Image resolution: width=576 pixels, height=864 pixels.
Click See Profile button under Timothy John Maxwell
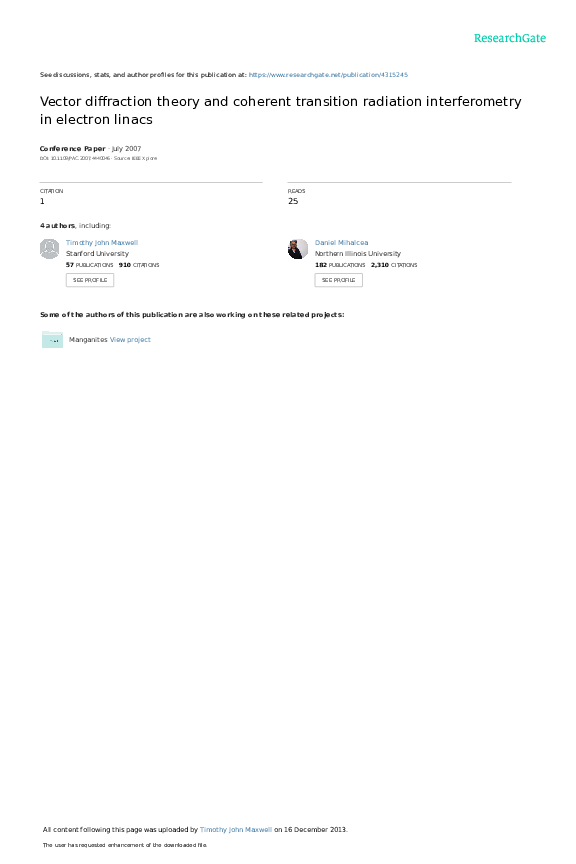click(90, 280)
